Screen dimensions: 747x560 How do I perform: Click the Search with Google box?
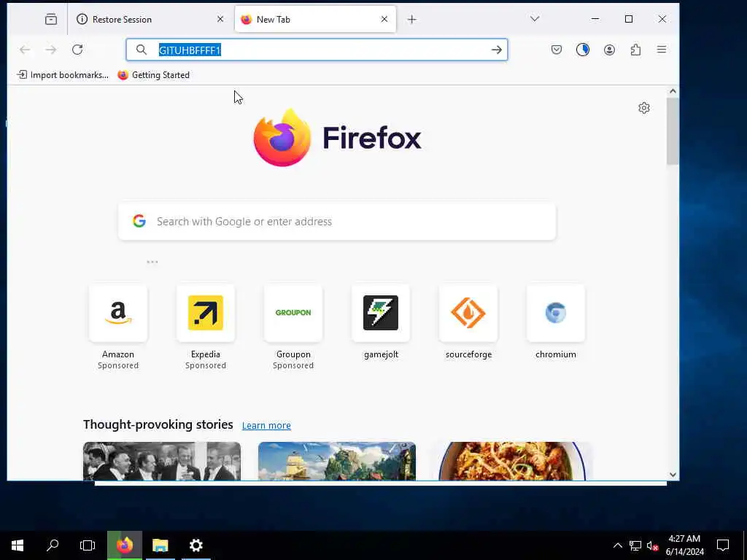[337, 222]
